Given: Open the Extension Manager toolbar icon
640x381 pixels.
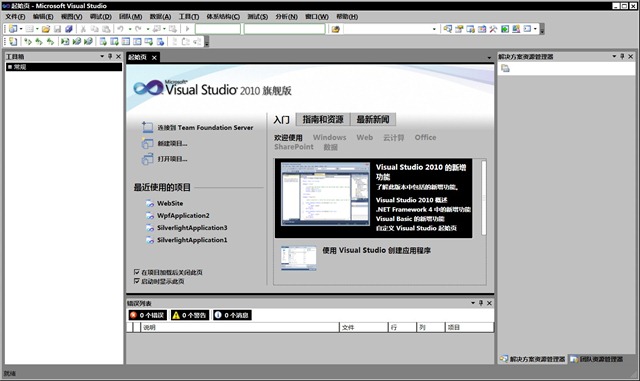Looking at the screenshot, I should [516, 29].
